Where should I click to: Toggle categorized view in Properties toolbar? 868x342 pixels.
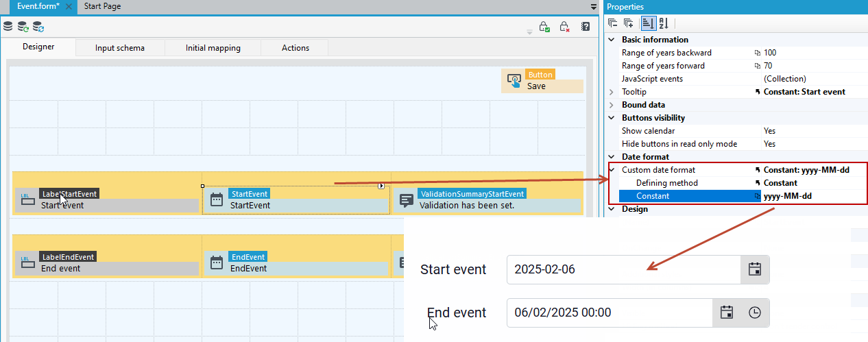coord(648,23)
